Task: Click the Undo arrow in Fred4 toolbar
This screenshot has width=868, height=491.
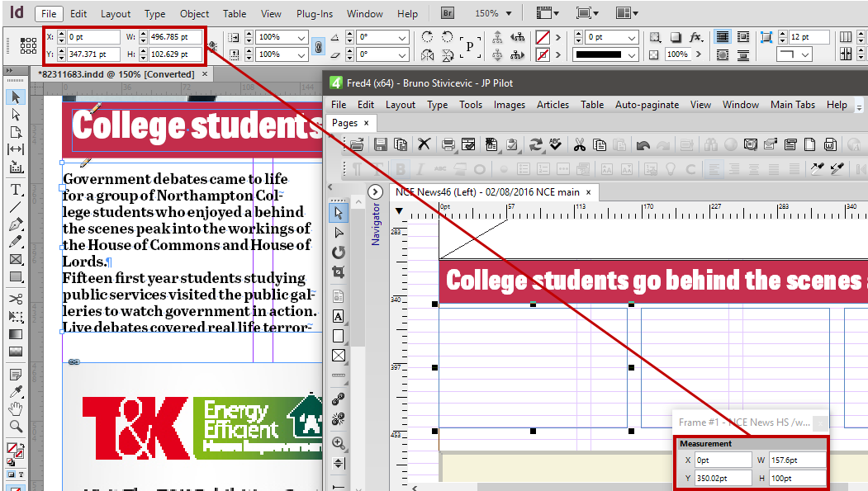Action: pos(643,145)
